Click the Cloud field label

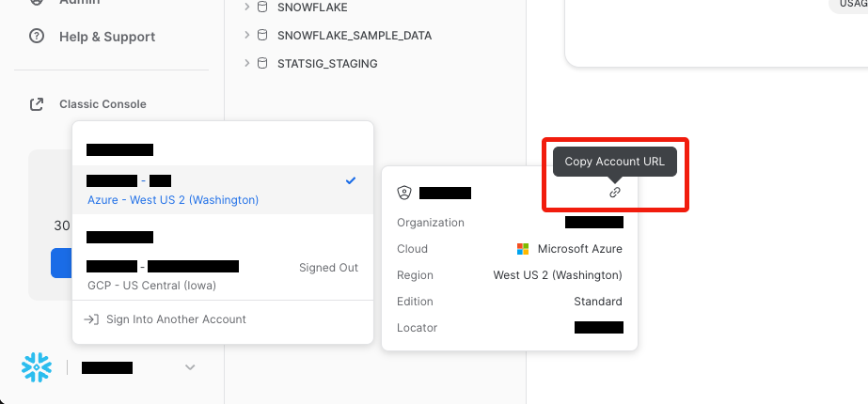pos(413,249)
